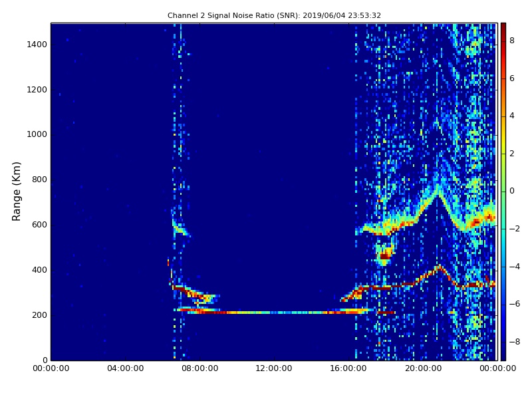The height and width of the screenshot is (399, 532).
Task: Click the 'Range (Km)' y-axis label
Action: (x=16, y=192)
